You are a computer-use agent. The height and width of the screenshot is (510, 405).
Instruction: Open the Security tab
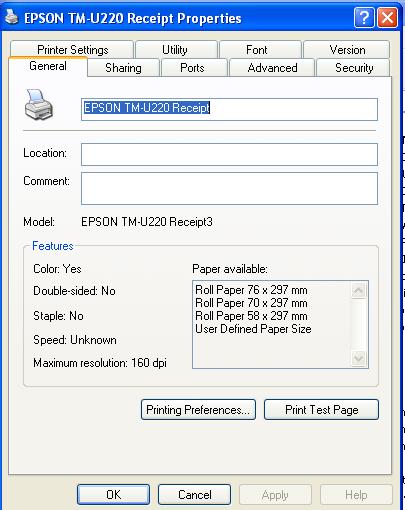353,68
